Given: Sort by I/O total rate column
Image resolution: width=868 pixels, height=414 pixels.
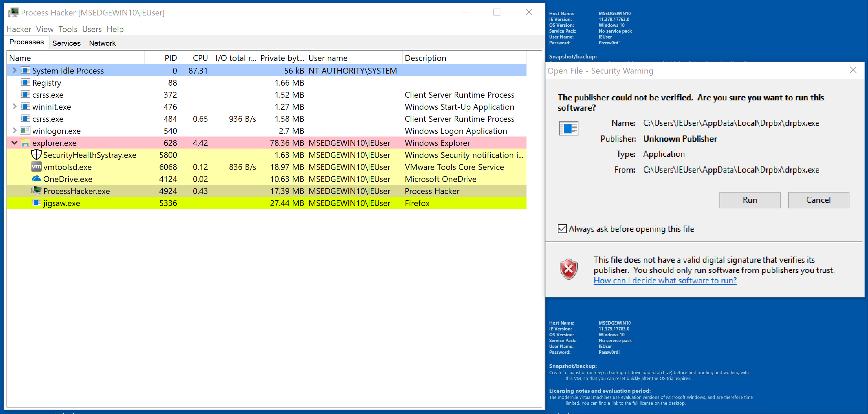Looking at the screenshot, I should [234, 58].
